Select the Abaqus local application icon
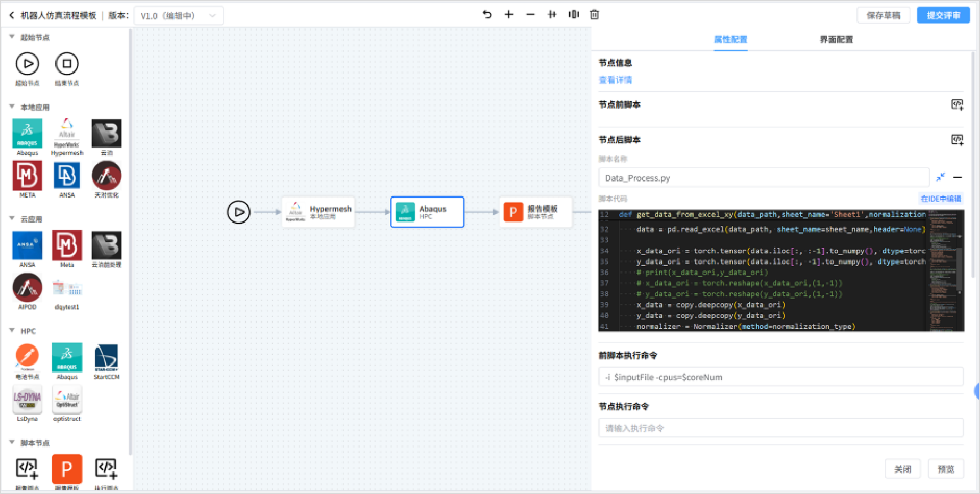980x494 pixels. (x=28, y=134)
